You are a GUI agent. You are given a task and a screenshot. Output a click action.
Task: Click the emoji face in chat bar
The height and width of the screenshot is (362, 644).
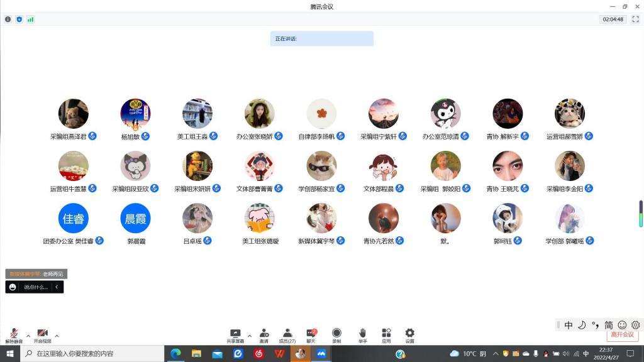pyautogui.click(x=13, y=287)
